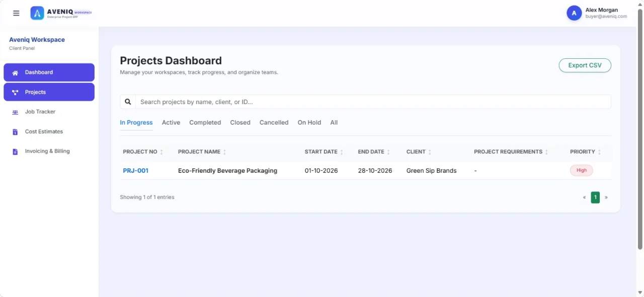Click the Job Tracker people icon
This screenshot has width=644, height=297.
click(x=15, y=112)
